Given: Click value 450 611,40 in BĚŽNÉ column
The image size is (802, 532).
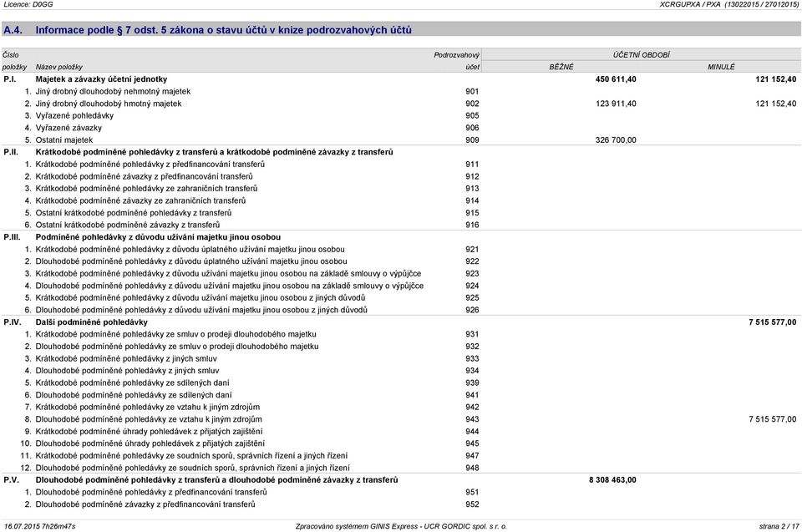Looking at the screenshot, I should pos(616,79).
